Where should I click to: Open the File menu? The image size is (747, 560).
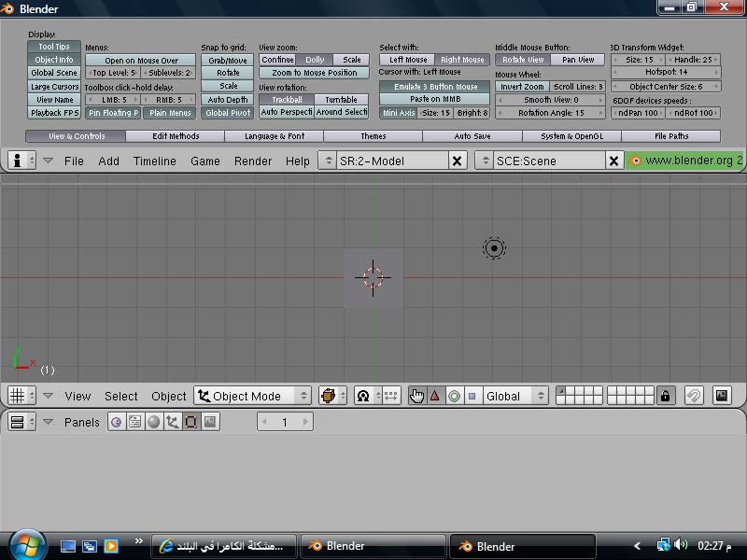pyautogui.click(x=74, y=161)
